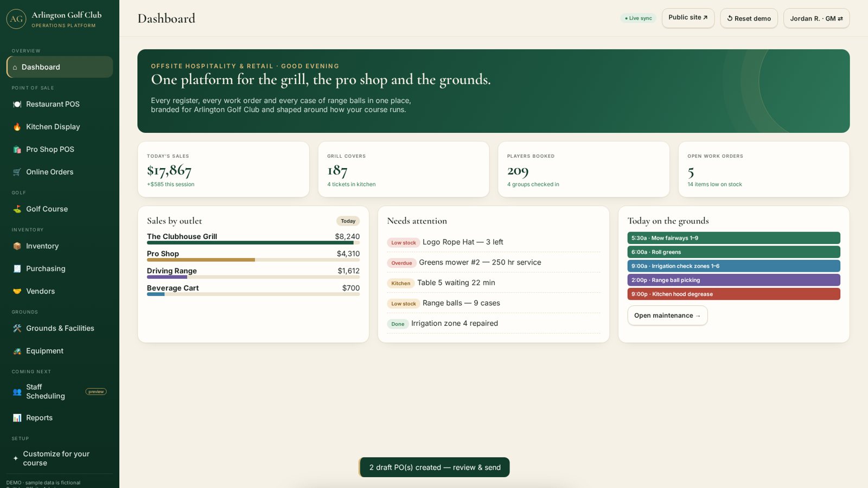Select Customize for your course
The height and width of the screenshot is (488, 868).
pos(60,459)
